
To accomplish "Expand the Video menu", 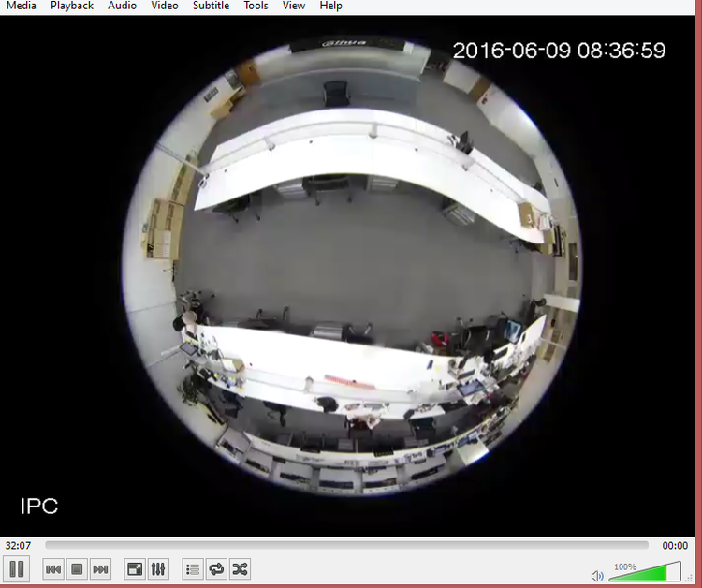I will [165, 6].
